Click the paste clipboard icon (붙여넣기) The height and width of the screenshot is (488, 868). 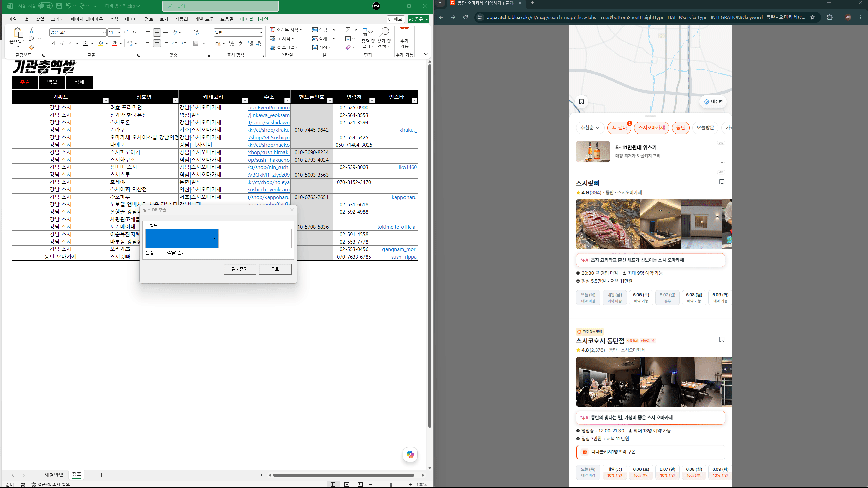click(18, 33)
